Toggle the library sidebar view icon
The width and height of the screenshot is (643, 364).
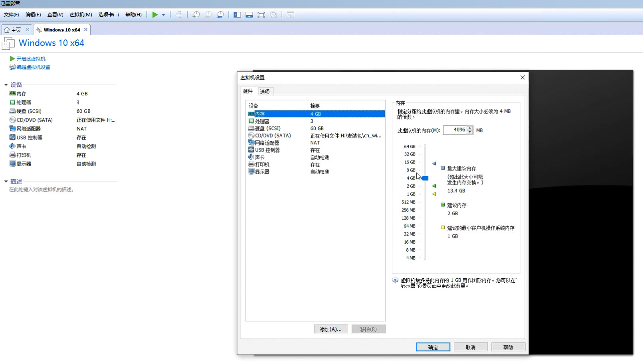click(237, 15)
